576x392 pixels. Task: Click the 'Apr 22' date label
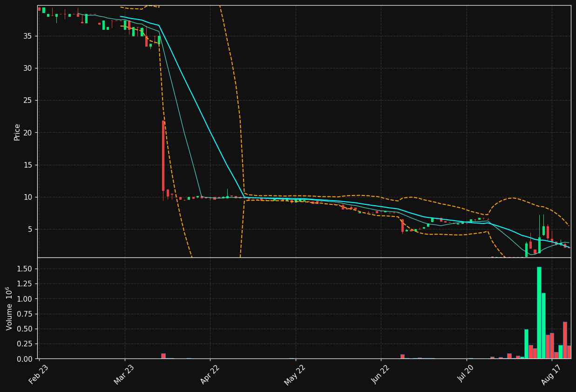(210, 374)
